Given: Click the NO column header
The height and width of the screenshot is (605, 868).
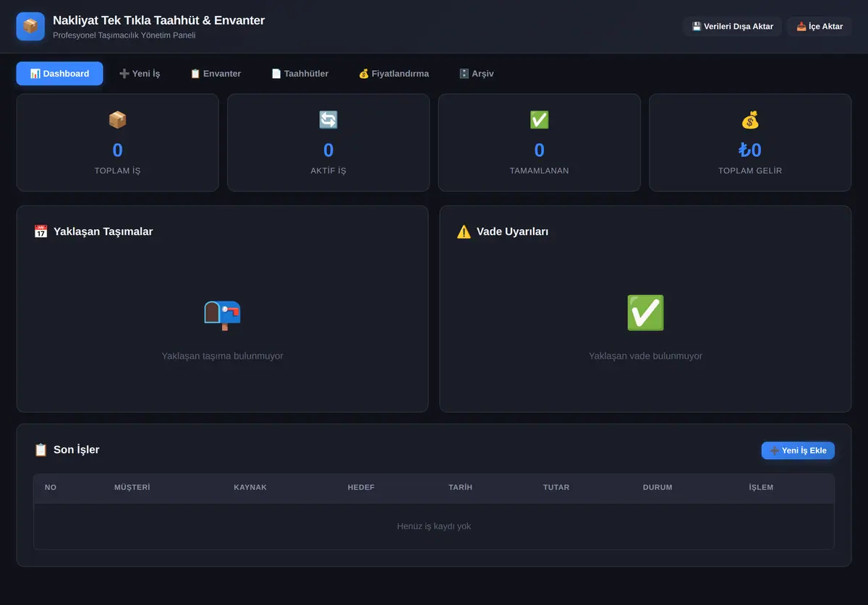Looking at the screenshot, I should click(x=51, y=487).
